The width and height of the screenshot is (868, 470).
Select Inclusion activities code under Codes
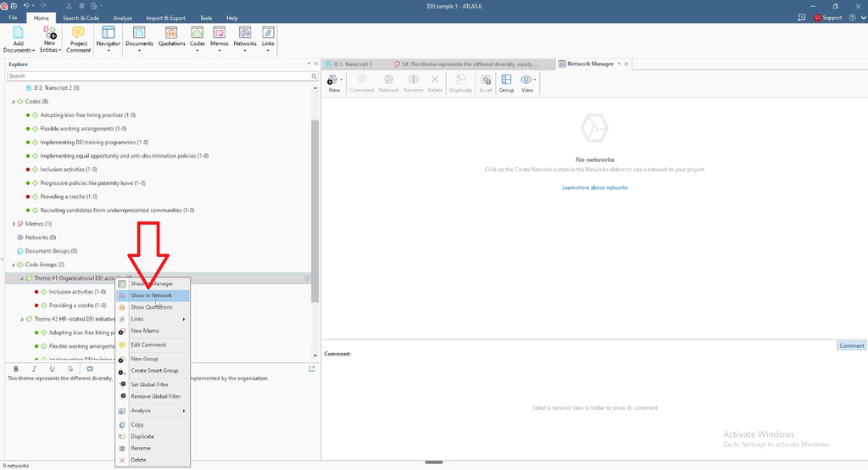(x=69, y=170)
